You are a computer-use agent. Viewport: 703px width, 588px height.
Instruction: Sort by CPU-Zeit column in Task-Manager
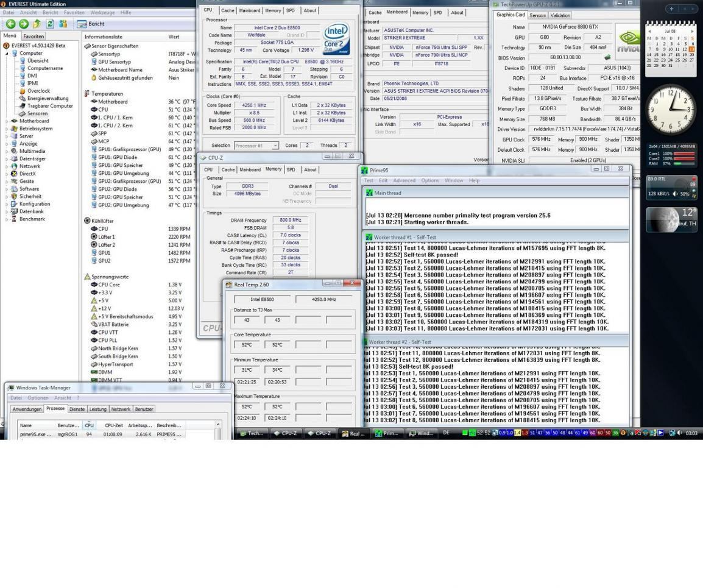point(113,425)
